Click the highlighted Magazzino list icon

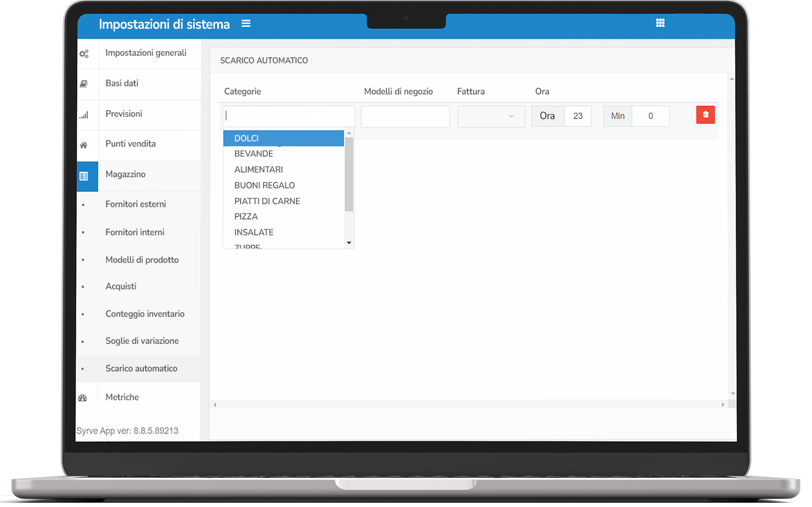pos(84,176)
